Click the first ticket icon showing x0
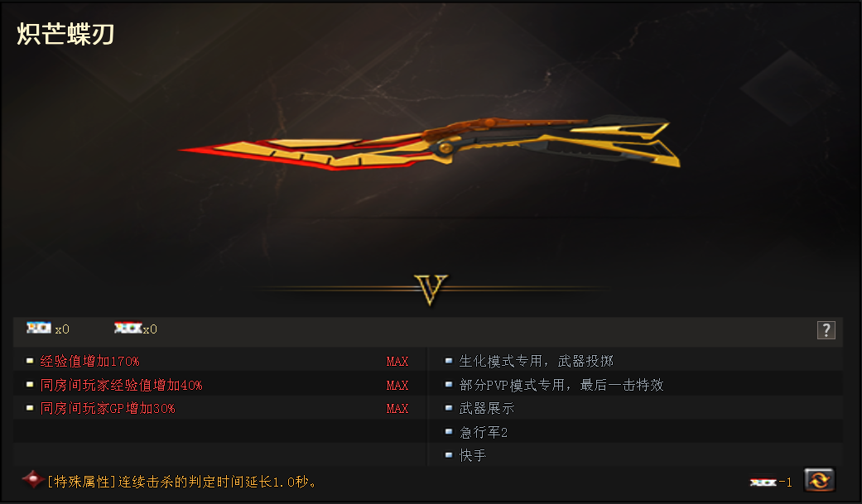The image size is (862, 504). [x=39, y=328]
